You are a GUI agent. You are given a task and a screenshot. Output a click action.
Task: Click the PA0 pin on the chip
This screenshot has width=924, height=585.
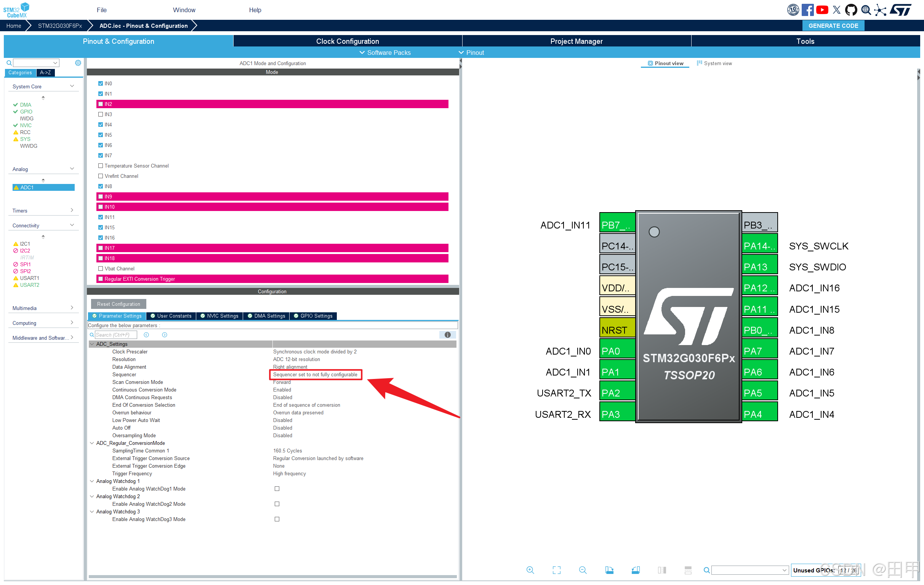pos(617,352)
